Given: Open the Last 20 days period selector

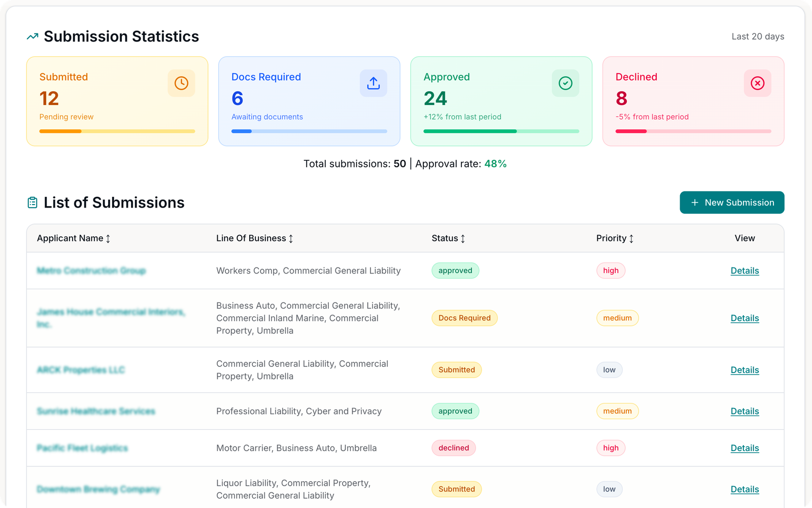Looking at the screenshot, I should tap(757, 37).
